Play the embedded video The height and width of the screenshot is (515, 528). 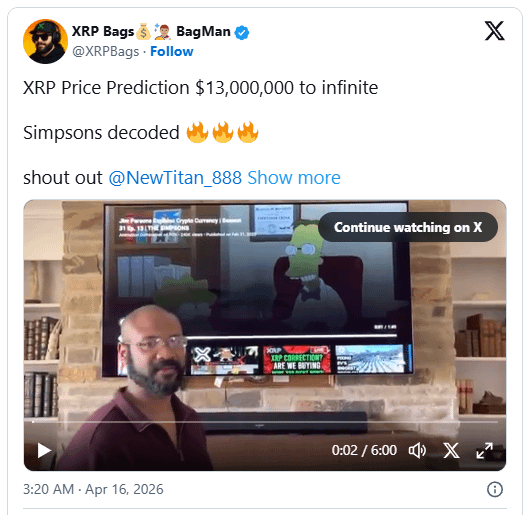click(44, 450)
